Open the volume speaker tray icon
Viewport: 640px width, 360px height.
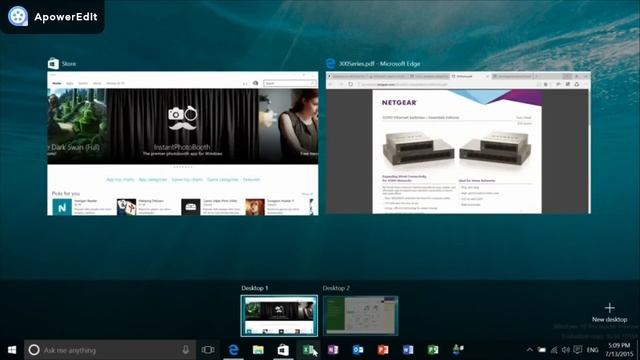(565, 350)
